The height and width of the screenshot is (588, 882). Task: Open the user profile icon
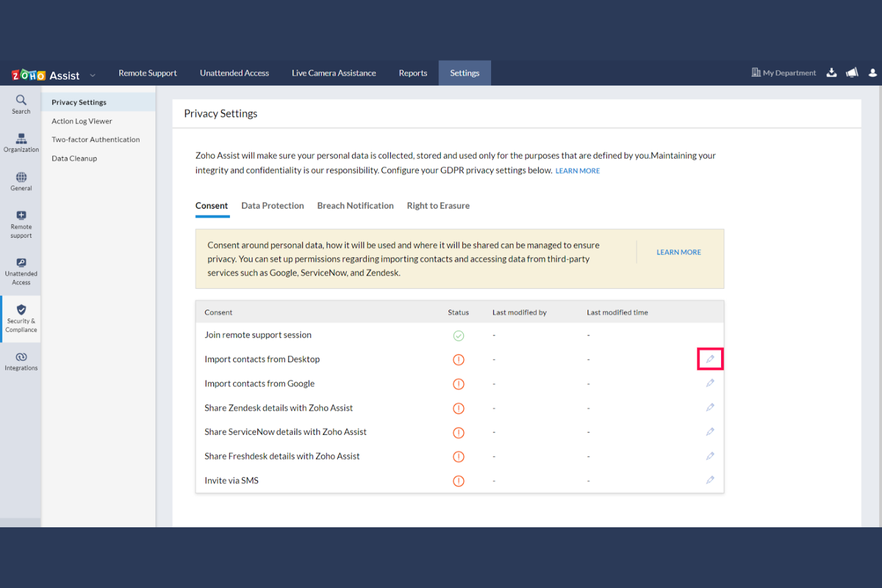(872, 72)
